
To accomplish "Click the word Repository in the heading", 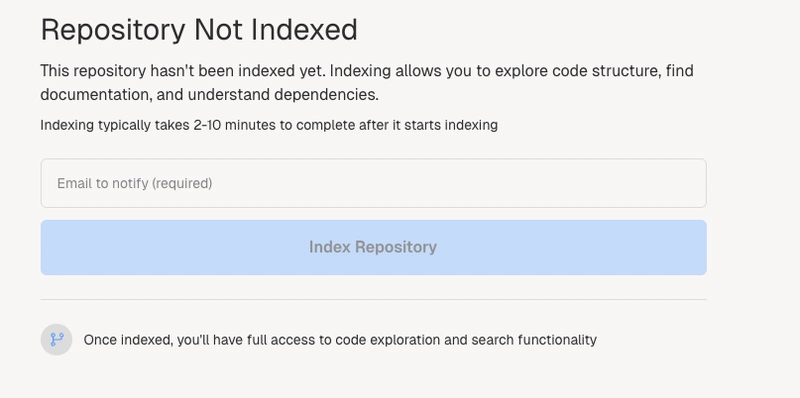I will [x=113, y=30].
